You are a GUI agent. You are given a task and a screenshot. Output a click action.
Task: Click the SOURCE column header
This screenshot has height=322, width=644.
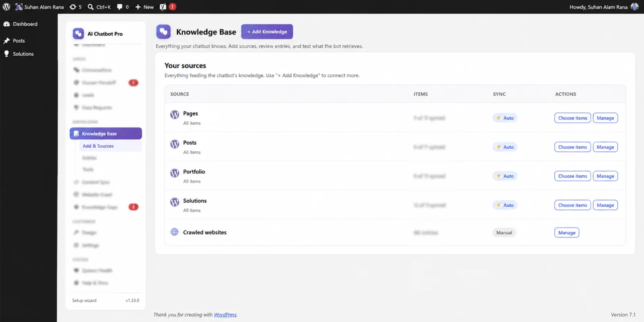tap(180, 94)
